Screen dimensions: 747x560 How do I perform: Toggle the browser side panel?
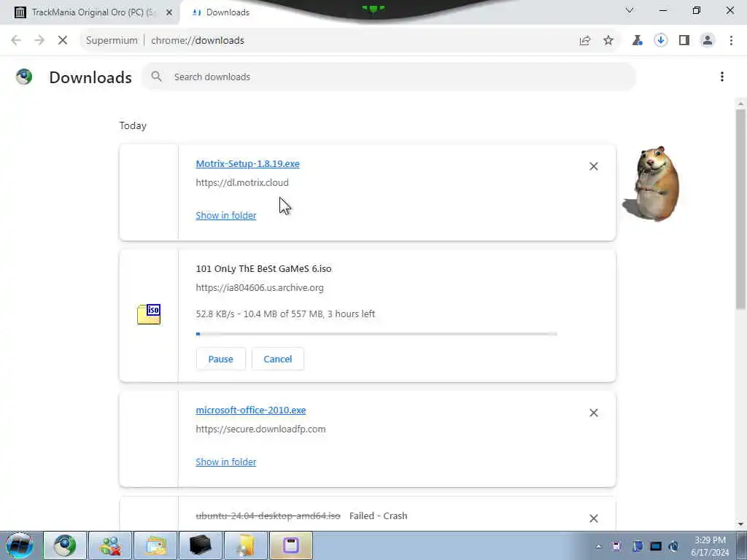tap(684, 41)
